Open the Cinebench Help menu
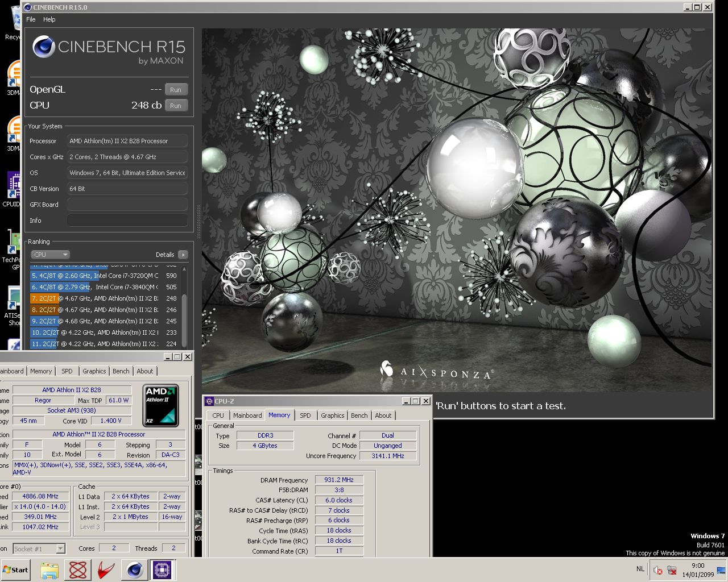This screenshot has height=582, width=728. 49,19
